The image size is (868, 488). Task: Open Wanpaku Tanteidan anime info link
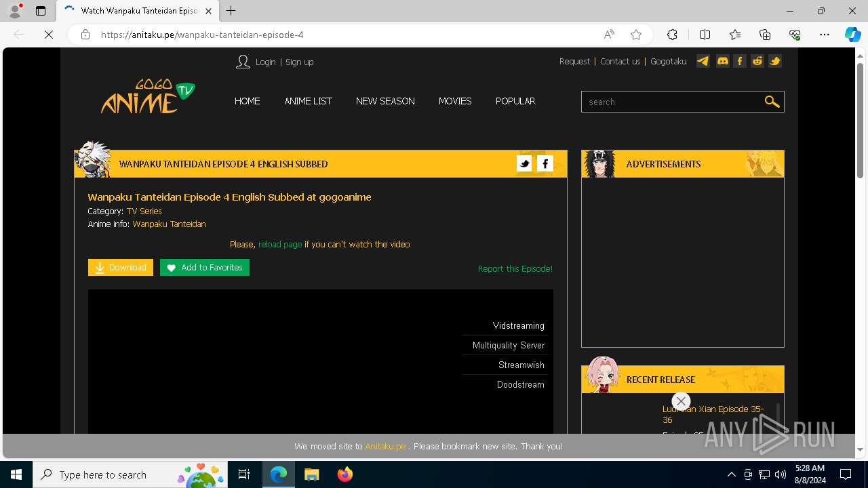169,224
